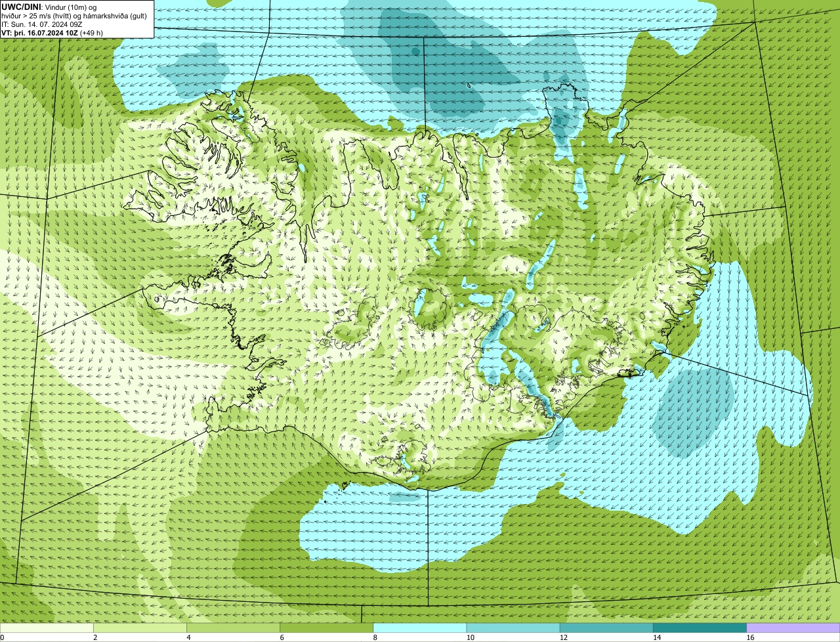Screen dimensions: 840x642
Task: Select the 14–16 m/s dark teal legend swatch
Action: (x=700, y=628)
